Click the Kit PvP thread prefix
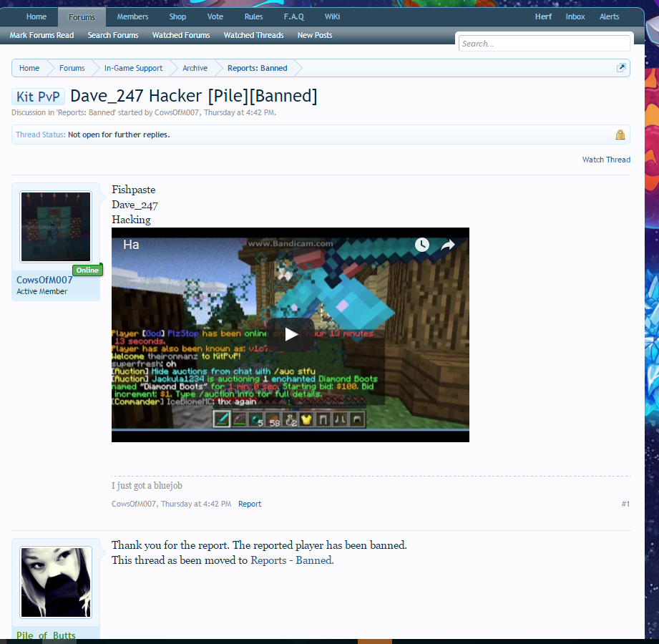 (x=38, y=97)
